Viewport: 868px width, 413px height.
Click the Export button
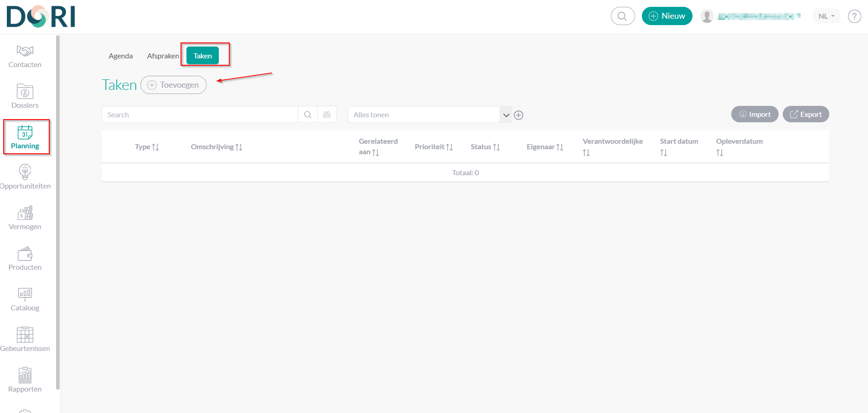coord(806,115)
